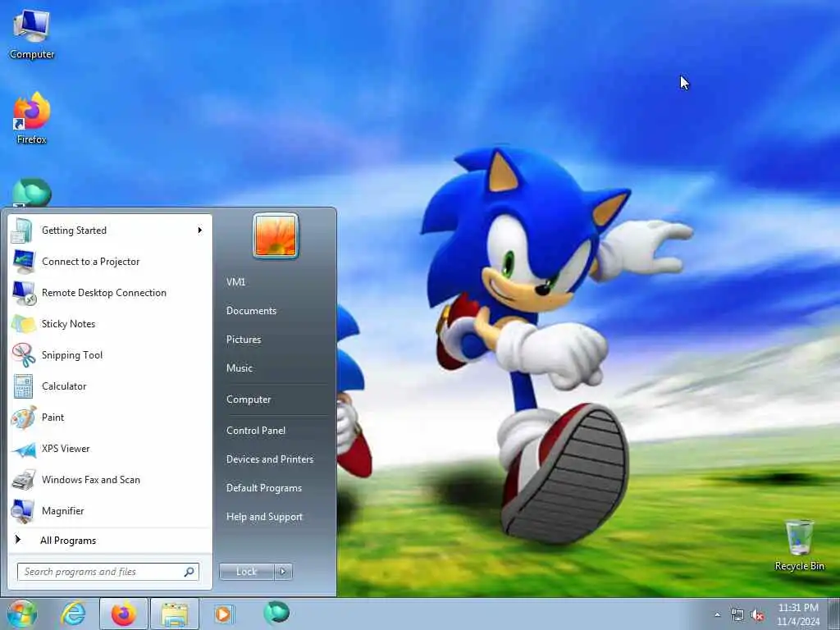The image size is (840, 630).
Task: Click the Connect to a Projector icon
Action: (x=23, y=262)
